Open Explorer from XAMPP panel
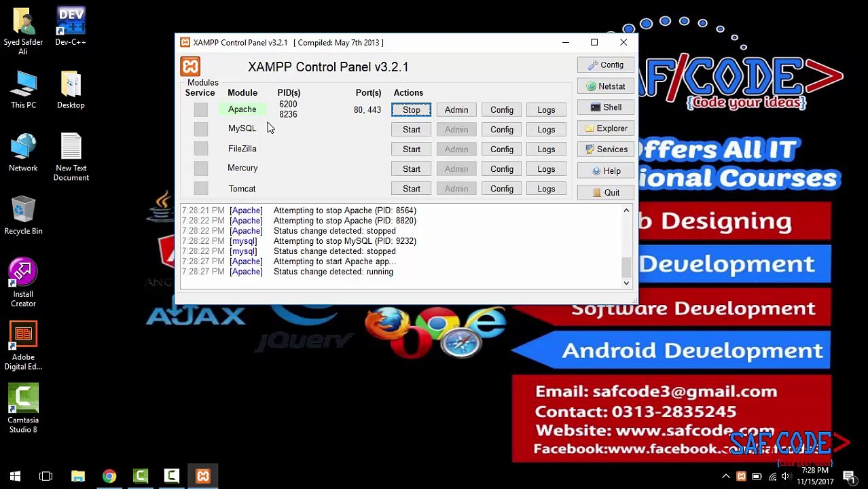The height and width of the screenshot is (489, 868). [605, 128]
